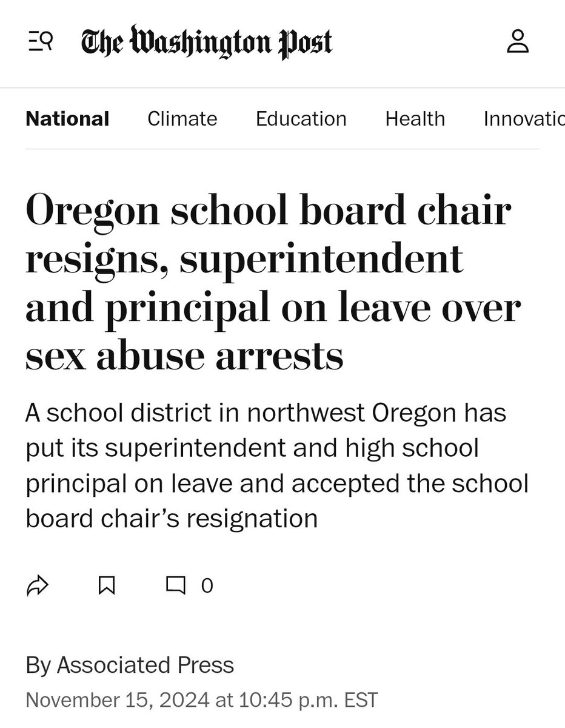Open the comments speech bubble icon
The image size is (565, 728).
click(176, 585)
